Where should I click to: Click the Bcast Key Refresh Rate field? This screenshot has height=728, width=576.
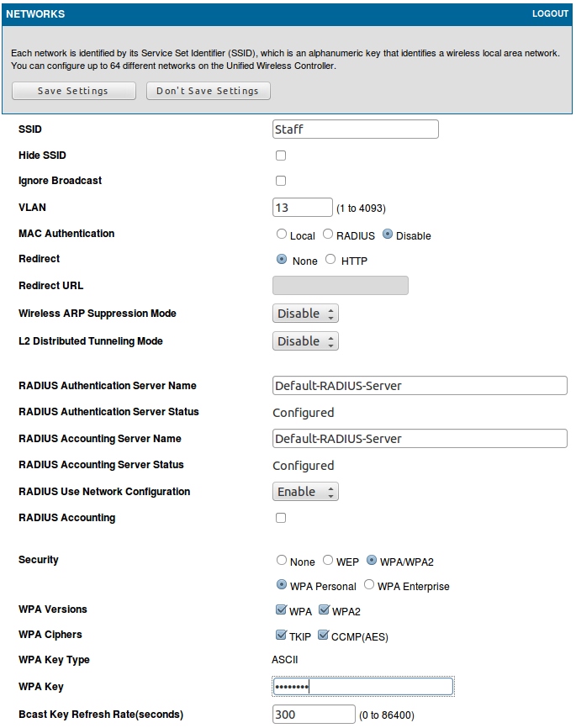pyautogui.click(x=314, y=715)
